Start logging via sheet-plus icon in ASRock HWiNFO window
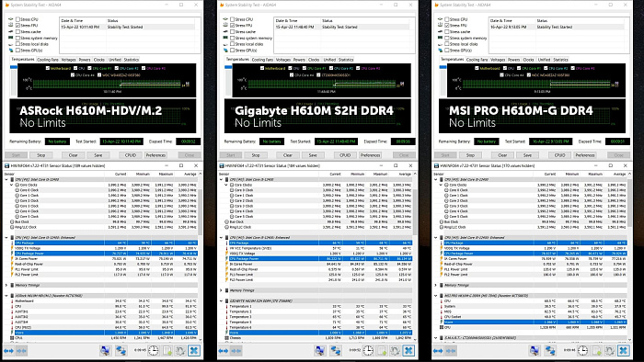The height and width of the screenshot is (362, 644). [167, 351]
